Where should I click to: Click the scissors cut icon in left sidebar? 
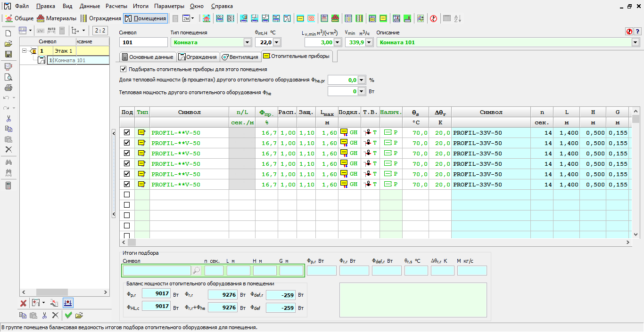point(8,119)
